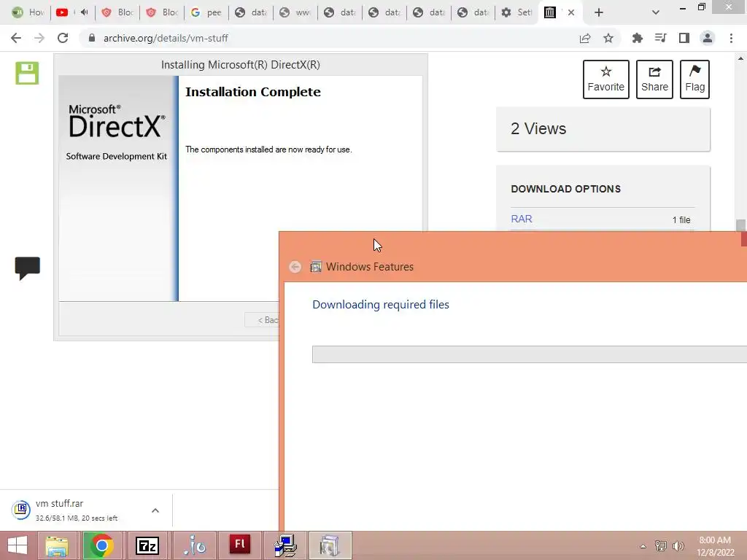Open vm stuff.rar download item
The image size is (747, 560).
tap(76, 510)
